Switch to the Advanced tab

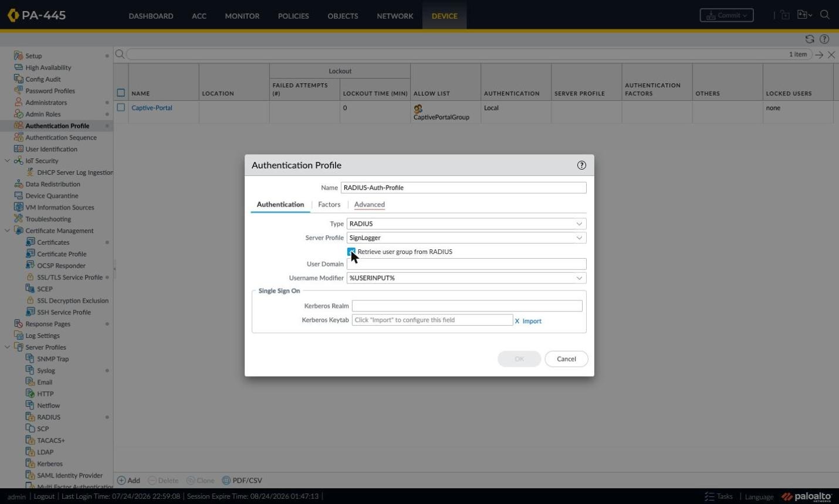click(x=370, y=205)
